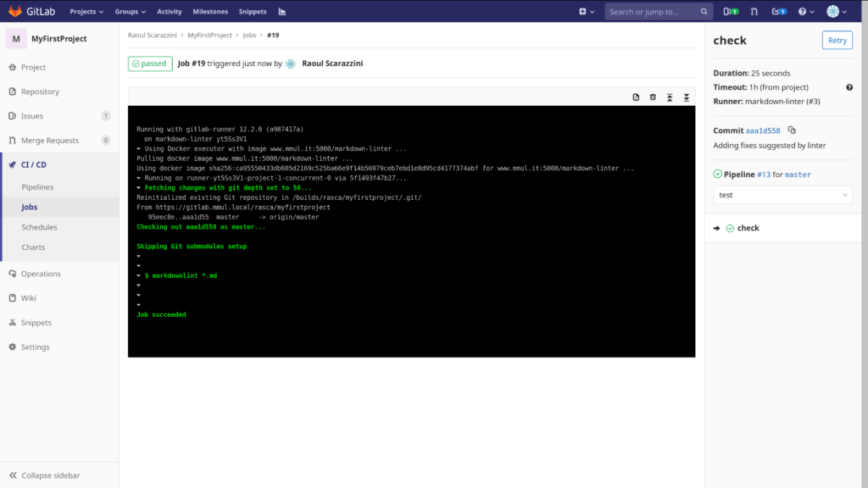
Task: Collapse the Using Docker executor log section
Action: [x=138, y=148]
